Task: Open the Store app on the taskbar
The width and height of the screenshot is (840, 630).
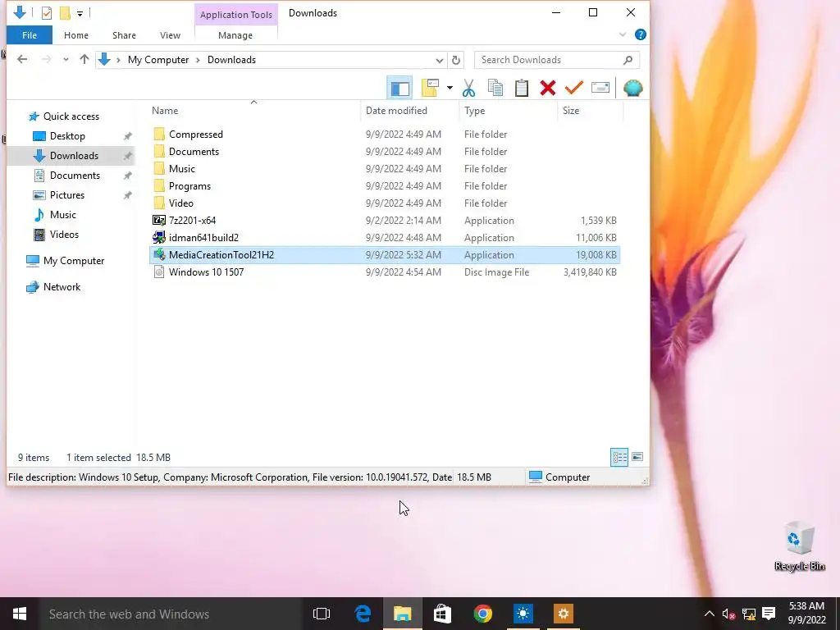Action: pos(442,614)
